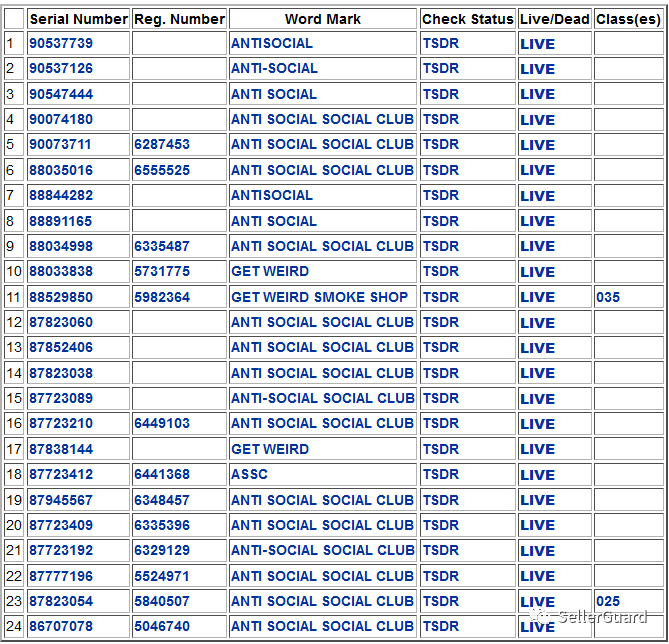Open registration number 6348457
669x644 pixels.
[x=162, y=500]
